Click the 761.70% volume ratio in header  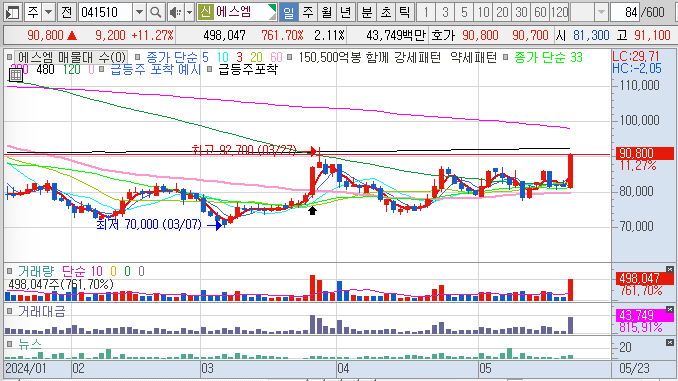[282, 35]
